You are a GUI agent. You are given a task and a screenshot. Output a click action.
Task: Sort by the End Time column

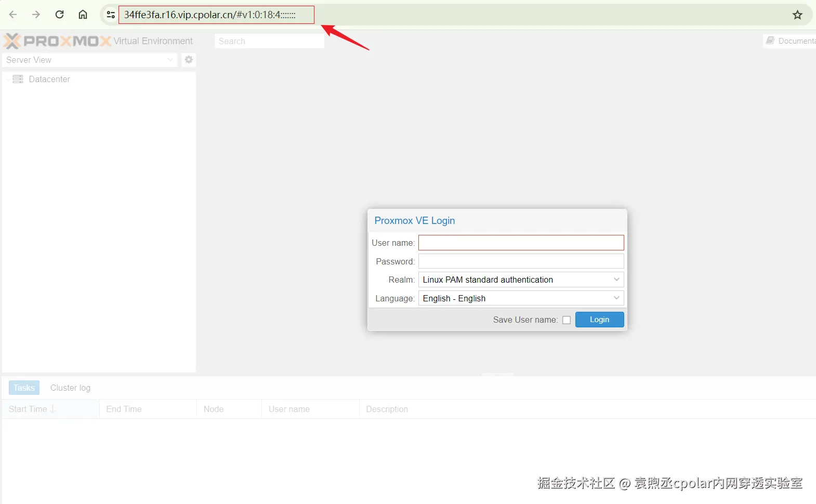(148, 409)
